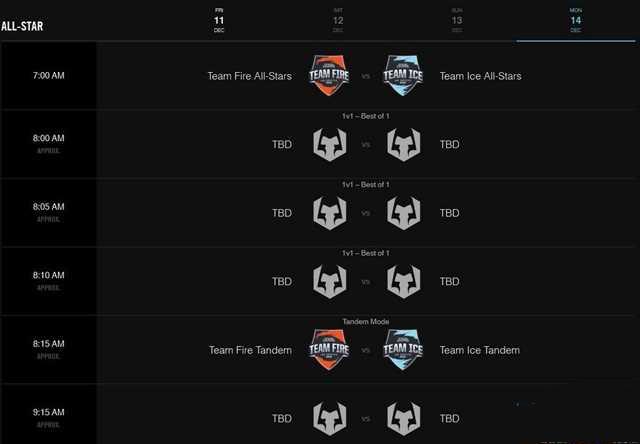Select the Monday 14 Dec tab
640x444 pixels.
click(x=576, y=20)
